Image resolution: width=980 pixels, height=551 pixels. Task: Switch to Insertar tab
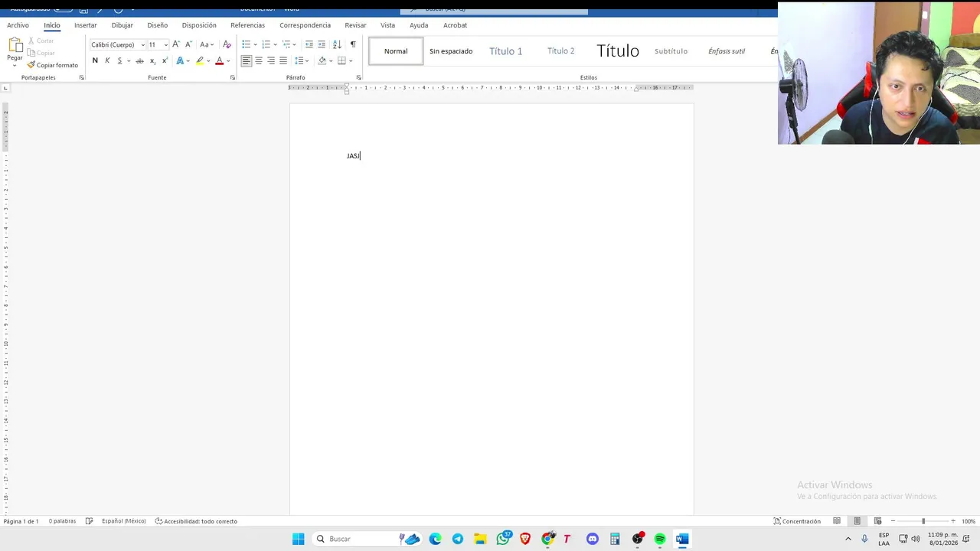85,25
